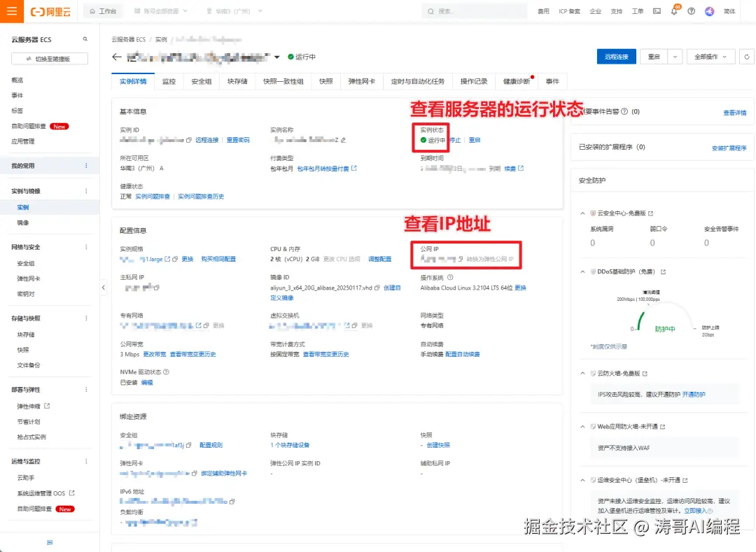Open the 全部操作 dropdown
The width and height of the screenshot is (756, 552).
[x=710, y=57]
